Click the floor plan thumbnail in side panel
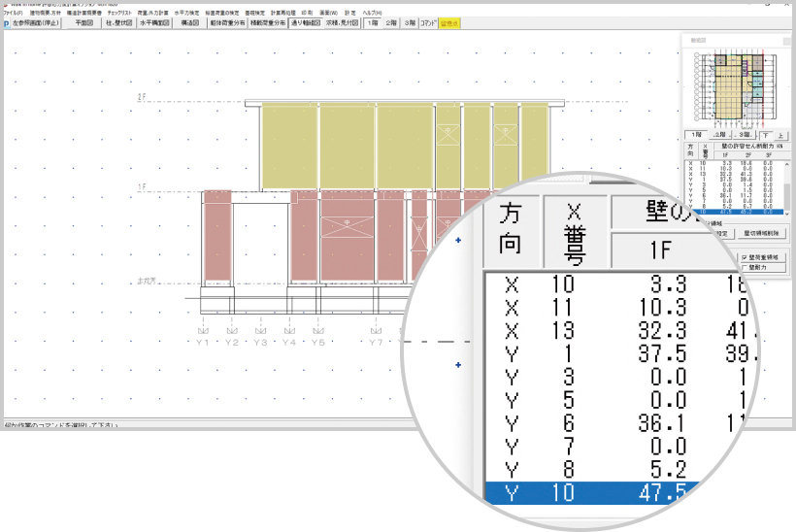Viewport: 796px width, 532px height. pyautogui.click(x=735, y=90)
